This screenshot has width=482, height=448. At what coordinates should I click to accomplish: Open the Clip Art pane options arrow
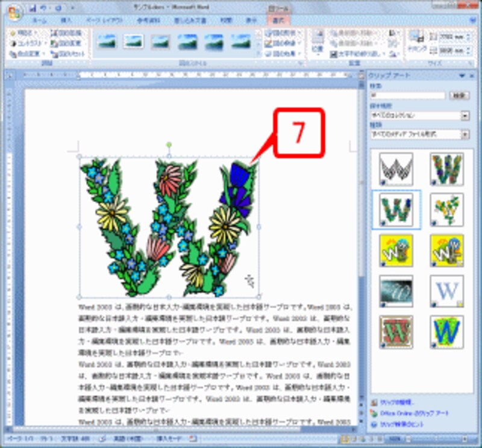[x=462, y=75]
